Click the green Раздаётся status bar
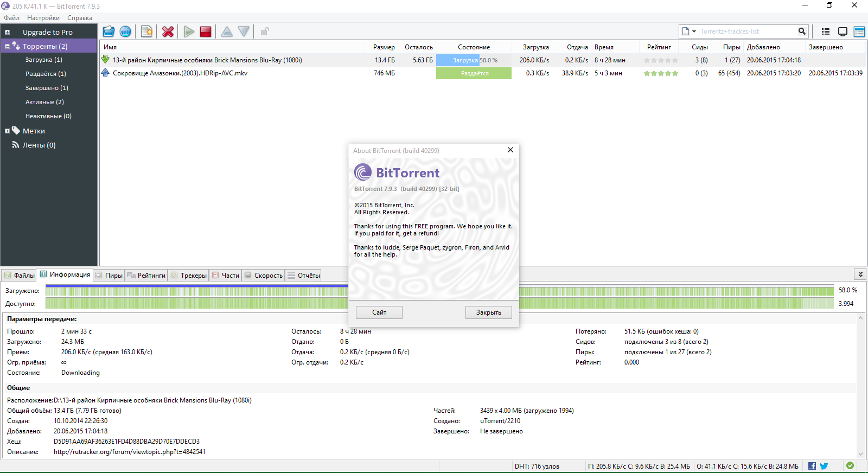This screenshot has height=473, width=868. pos(474,73)
